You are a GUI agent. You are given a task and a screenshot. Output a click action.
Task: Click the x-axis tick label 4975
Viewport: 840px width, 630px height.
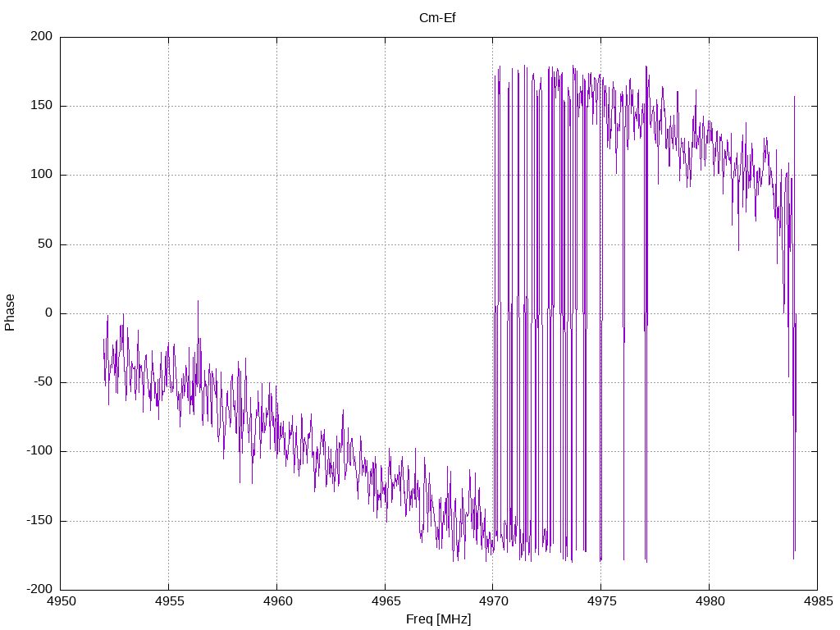601,601
